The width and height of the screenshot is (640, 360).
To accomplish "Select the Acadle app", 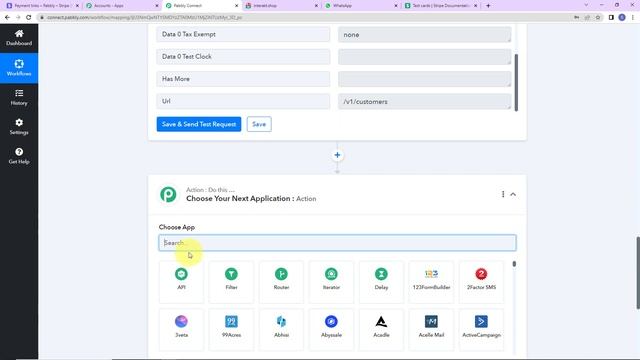I will [381, 329].
